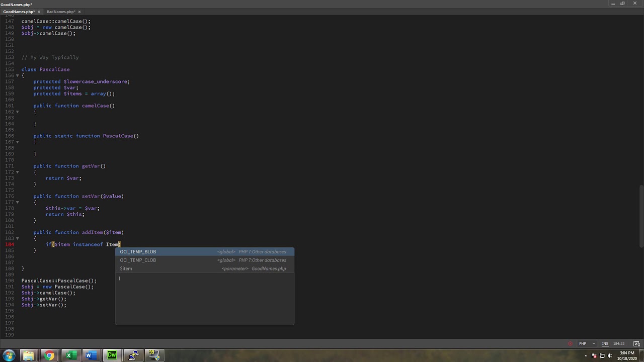The image size is (644, 362).
Task: Collapse the addItem function at line 183
Action: pos(17,238)
